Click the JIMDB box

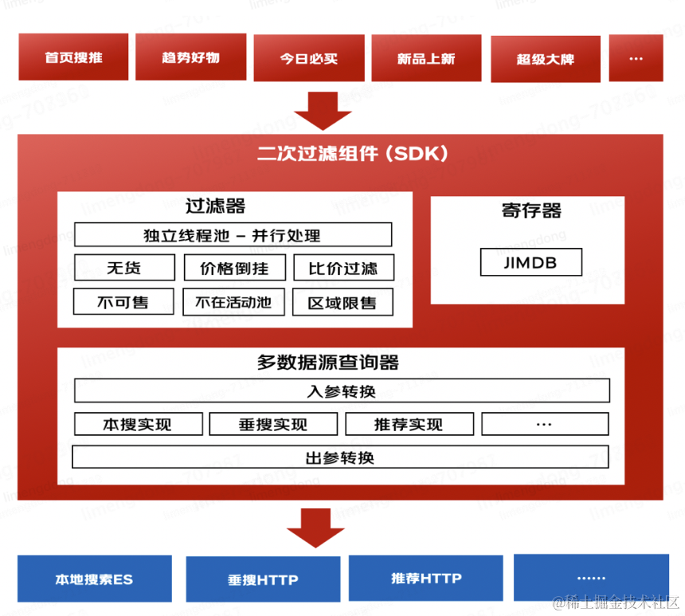tap(530, 262)
